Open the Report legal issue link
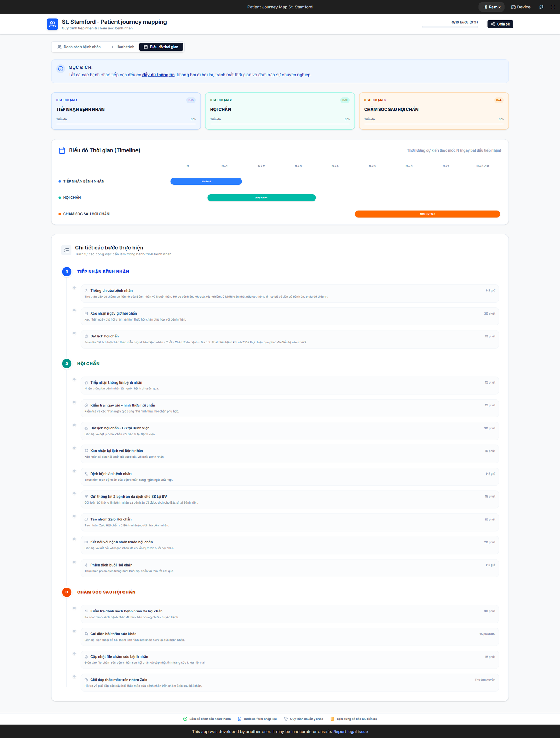The height and width of the screenshot is (738, 560). pos(350,731)
